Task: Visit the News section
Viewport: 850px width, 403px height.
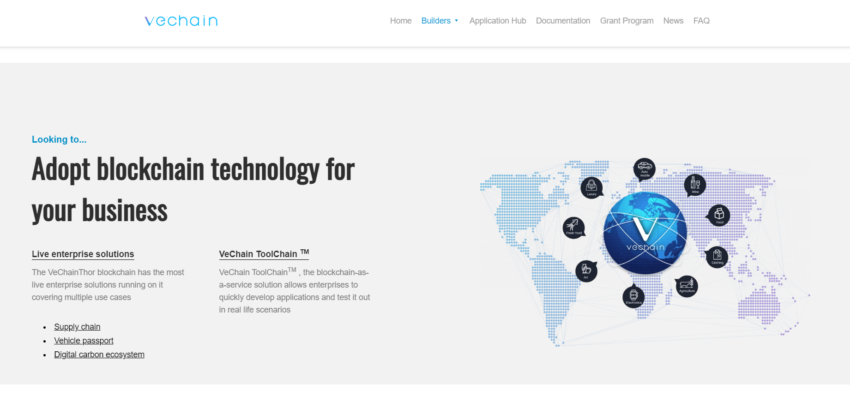Action: [673, 21]
